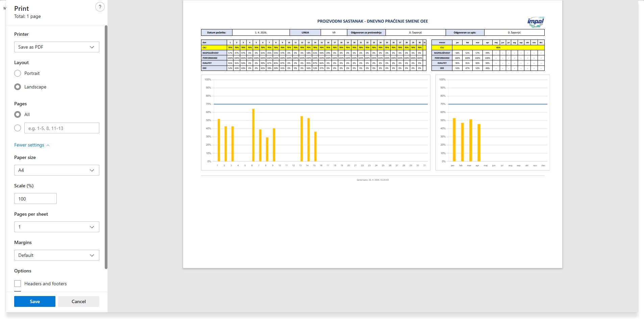
Task: Click the Impol logo in the preview
Action: (x=536, y=22)
